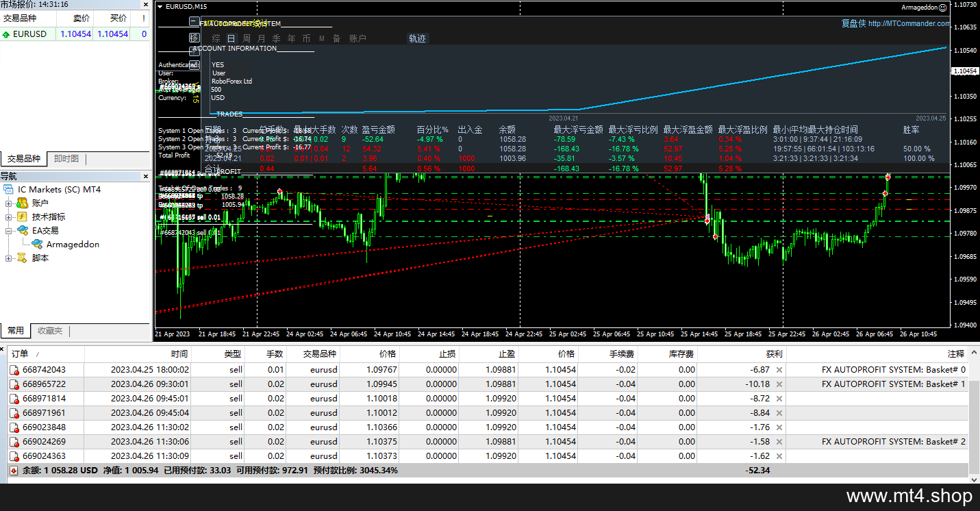Click the Armageddon smiley face icon on chart
The image size is (980, 511).
coord(943,8)
